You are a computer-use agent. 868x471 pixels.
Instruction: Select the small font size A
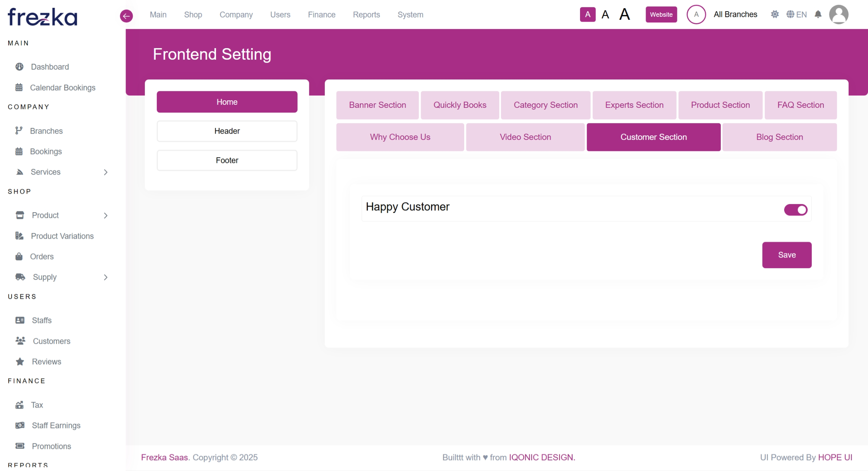[587, 15]
